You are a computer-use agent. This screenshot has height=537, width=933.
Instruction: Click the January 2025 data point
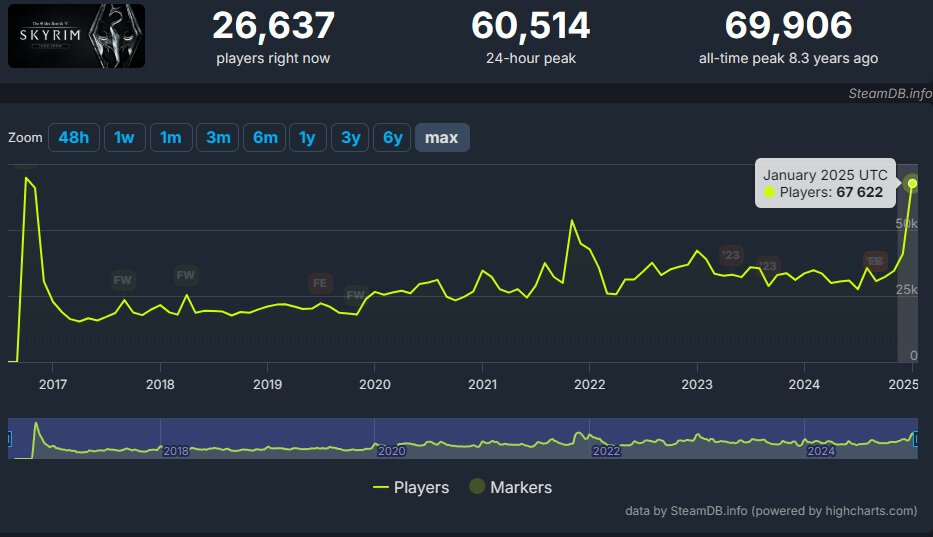pos(912,183)
